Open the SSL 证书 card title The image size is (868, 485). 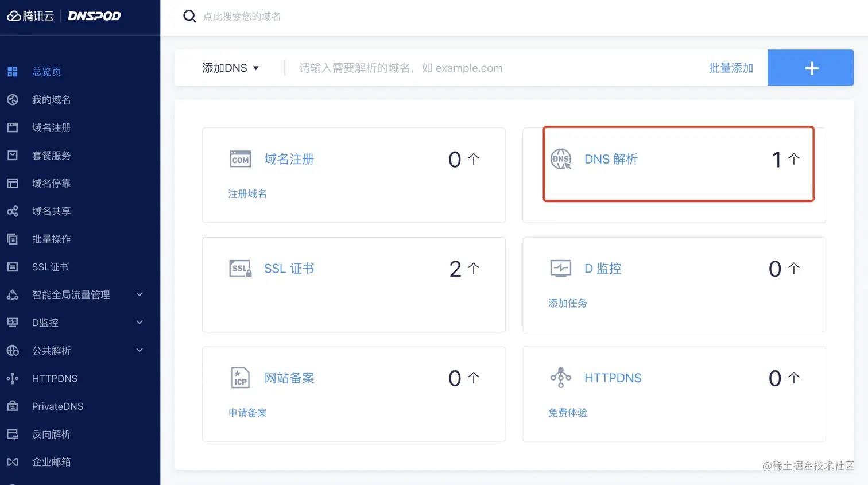pyautogui.click(x=289, y=269)
